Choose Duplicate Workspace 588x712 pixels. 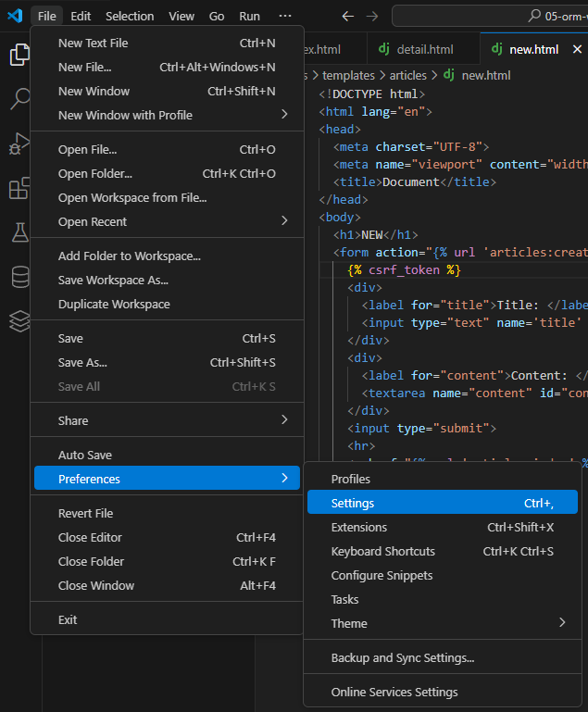pyautogui.click(x=167, y=305)
